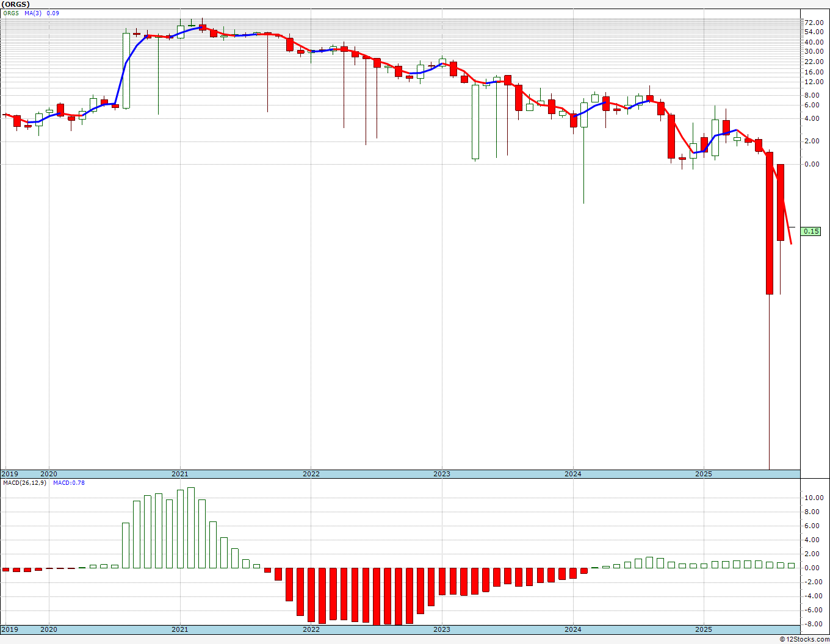The height and width of the screenshot is (644, 830).
Task: Click the -8.00 MACD axis label
Action: pyautogui.click(x=813, y=624)
